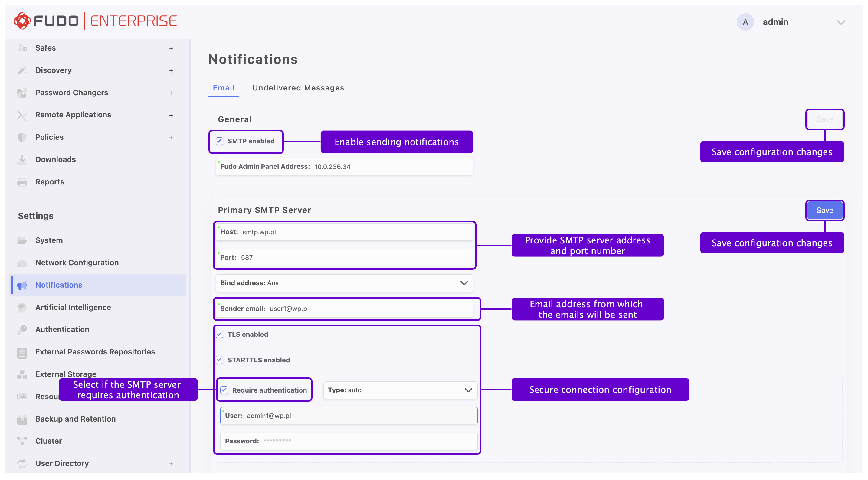Toggle the Require authentication checkbox
The width and height of the screenshot is (868, 480).
pyautogui.click(x=224, y=390)
